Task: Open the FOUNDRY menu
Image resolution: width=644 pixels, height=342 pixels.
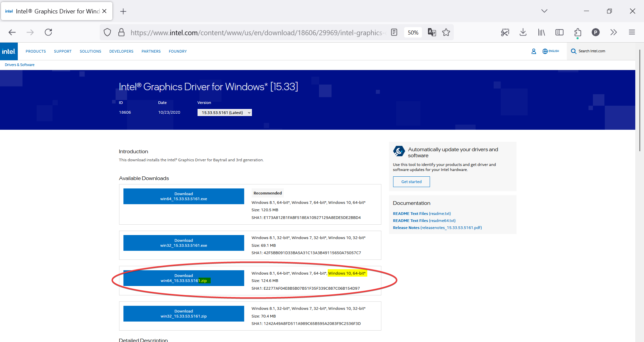Action: (x=178, y=51)
